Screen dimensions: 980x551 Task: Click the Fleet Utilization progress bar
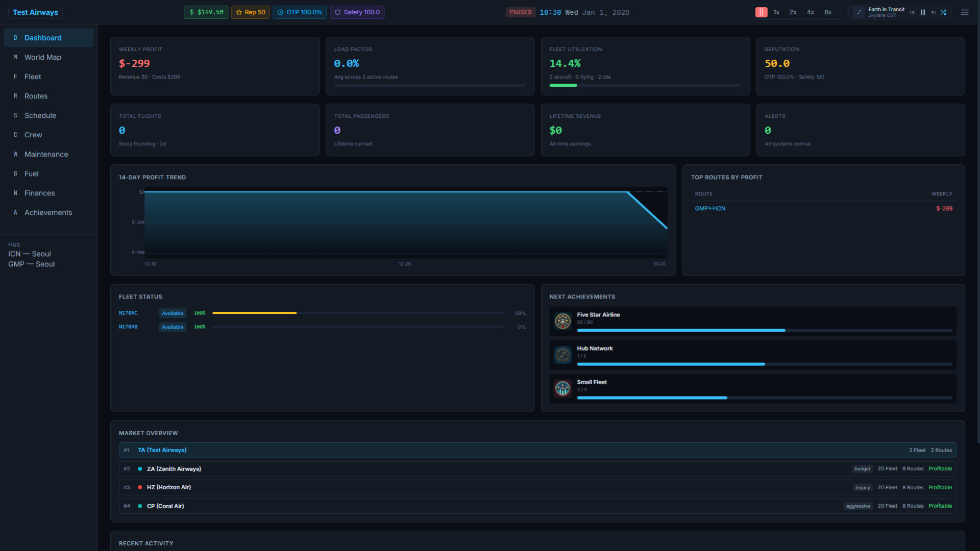(x=645, y=85)
